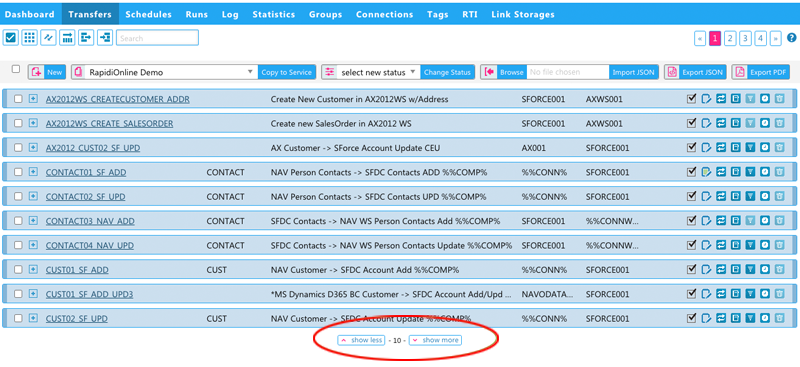Toggle the checkmark view icon in top toolbar

click(x=10, y=37)
